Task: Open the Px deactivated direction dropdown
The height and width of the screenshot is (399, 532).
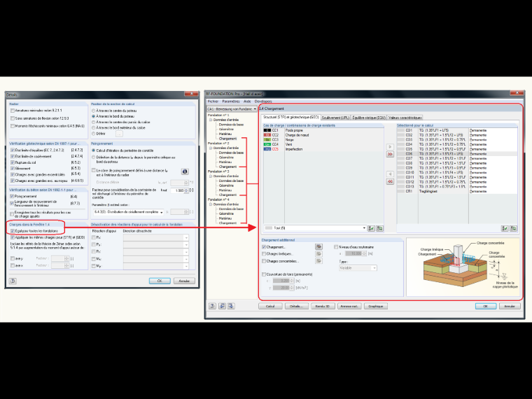Action: [x=155, y=237]
